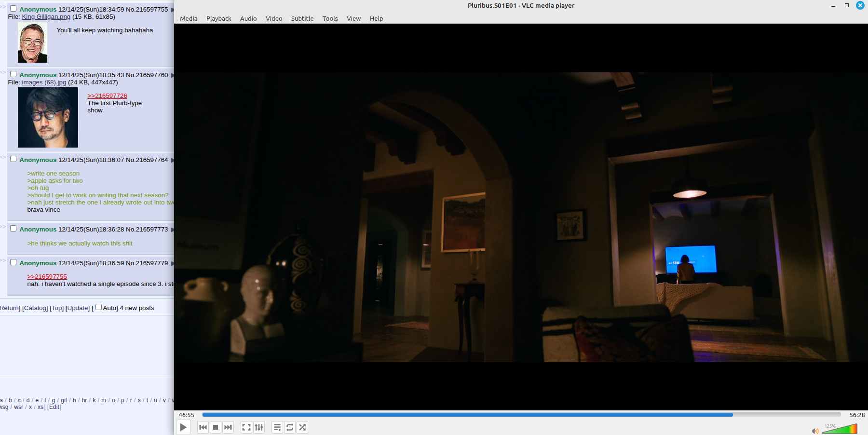The width and height of the screenshot is (868, 435).
Task: Jump to previous media in VLC
Action: coord(203,427)
